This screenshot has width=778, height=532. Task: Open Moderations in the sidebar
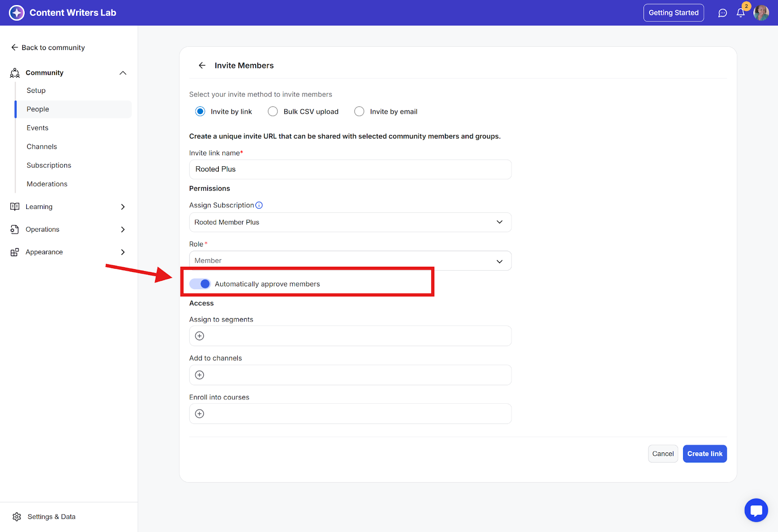pos(47,184)
